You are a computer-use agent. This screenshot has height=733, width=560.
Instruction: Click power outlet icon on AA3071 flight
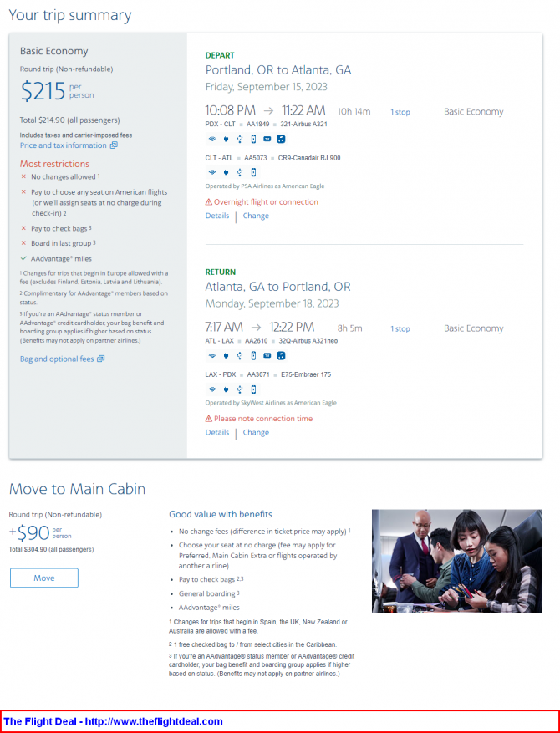pyautogui.click(x=226, y=389)
